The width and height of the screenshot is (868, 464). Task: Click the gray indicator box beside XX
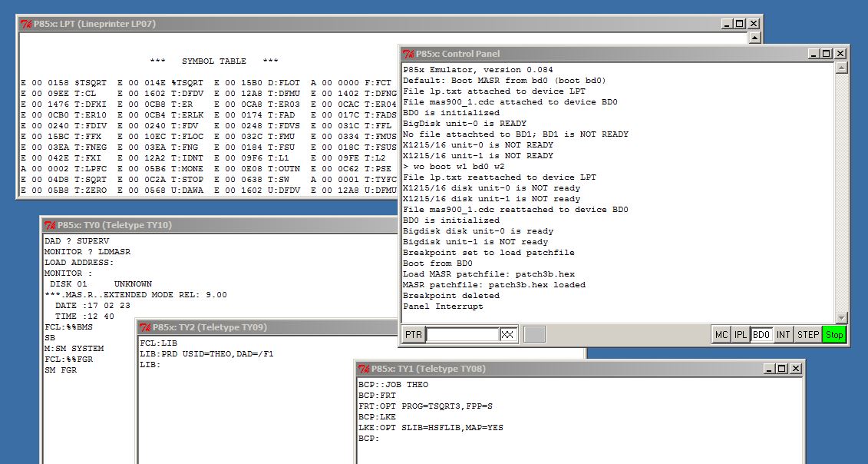pos(534,335)
